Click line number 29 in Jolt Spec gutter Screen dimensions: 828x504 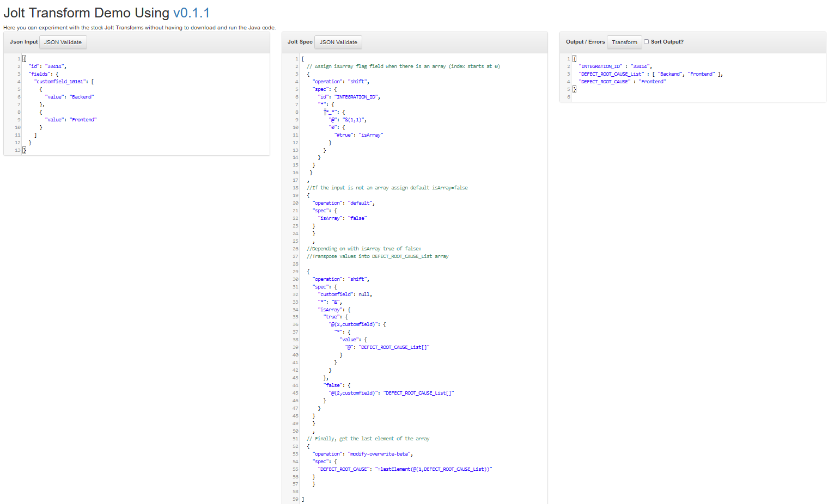coord(295,272)
